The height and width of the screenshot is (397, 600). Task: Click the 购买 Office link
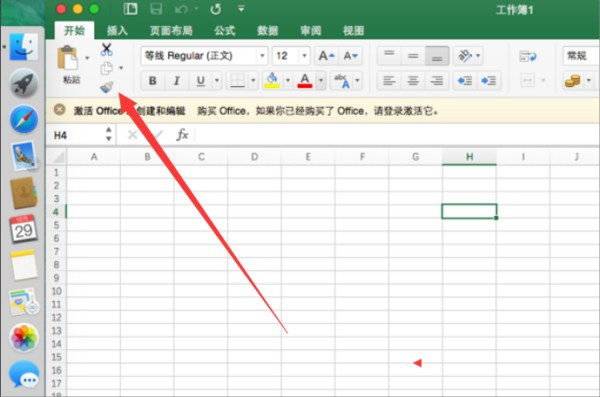click(x=222, y=111)
